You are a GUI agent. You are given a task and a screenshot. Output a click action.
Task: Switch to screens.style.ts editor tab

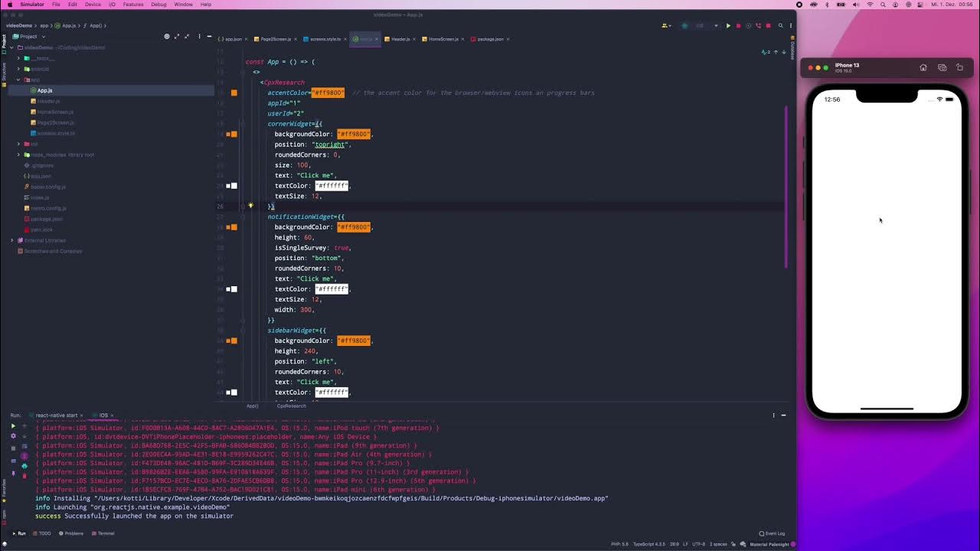[325, 39]
